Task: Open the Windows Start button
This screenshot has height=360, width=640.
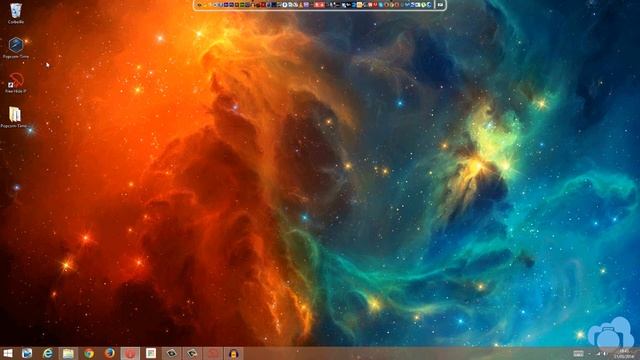Action: (8, 353)
